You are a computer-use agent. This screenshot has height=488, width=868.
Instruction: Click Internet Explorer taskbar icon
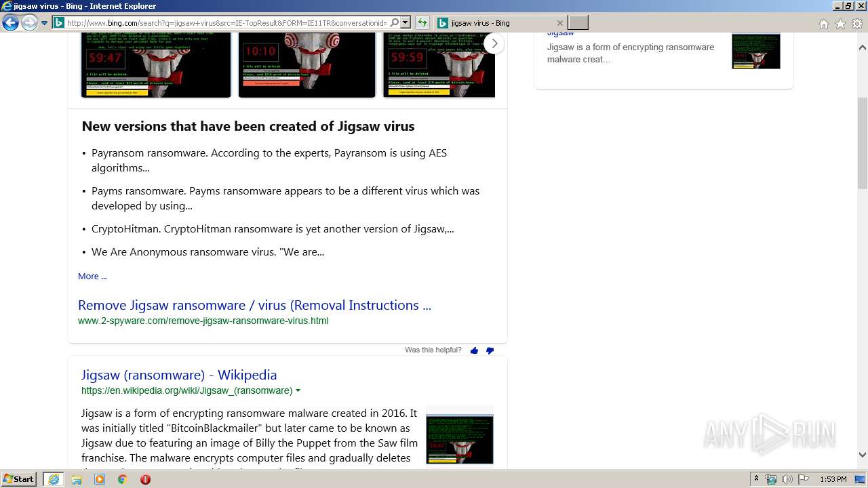[x=53, y=479]
